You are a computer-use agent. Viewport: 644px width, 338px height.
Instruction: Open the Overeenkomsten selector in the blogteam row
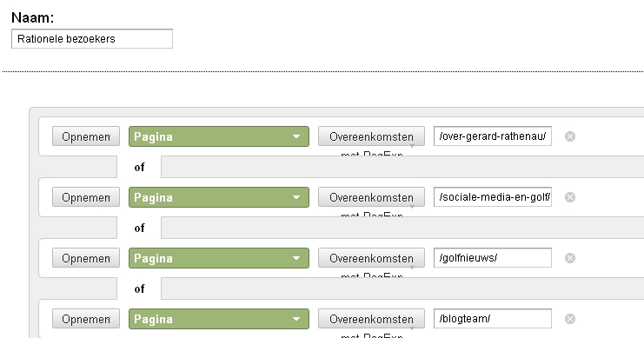click(x=371, y=319)
